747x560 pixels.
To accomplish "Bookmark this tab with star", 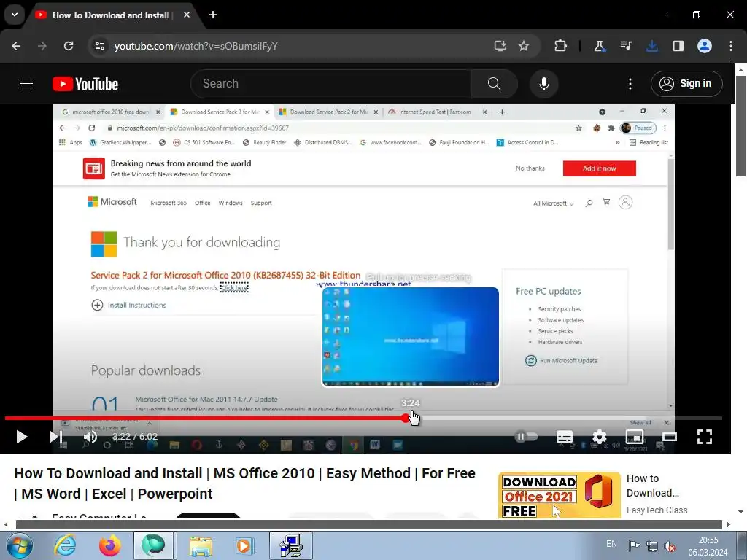I will pos(524,46).
